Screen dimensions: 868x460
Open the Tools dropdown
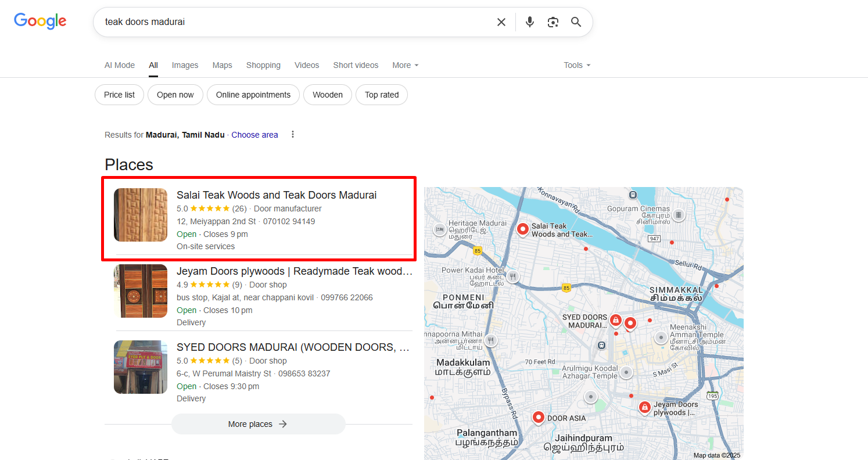pyautogui.click(x=576, y=65)
